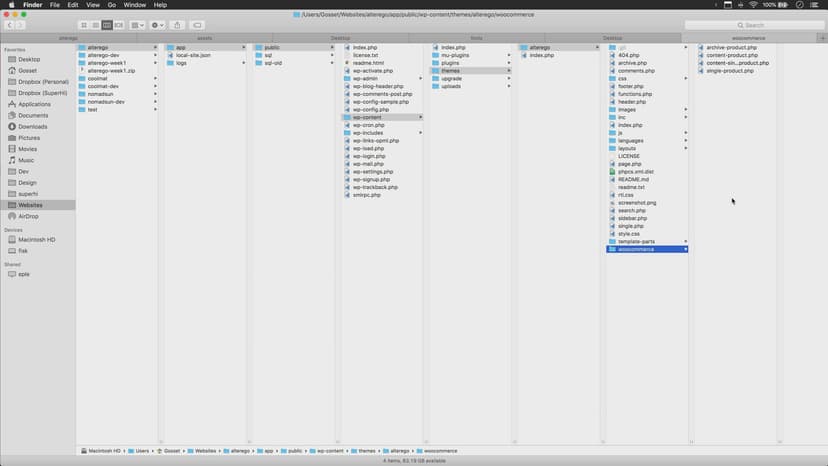Open Downloads from the sidebar
Screen dimensions: 828x466
click(x=32, y=127)
